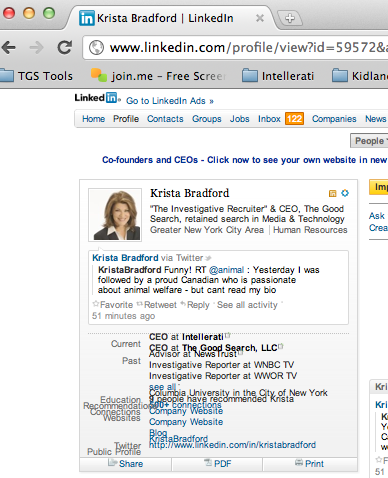Reply to the tweet
Screen dimensions: 388x478
195,305
